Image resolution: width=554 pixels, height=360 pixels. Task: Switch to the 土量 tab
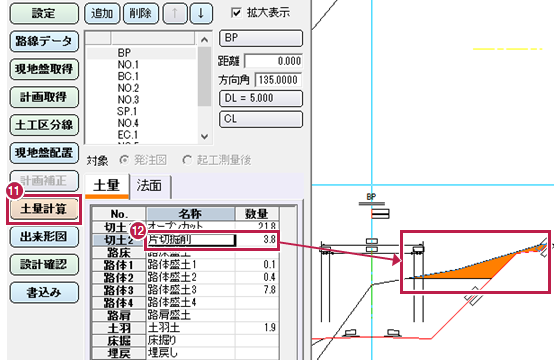point(107,186)
